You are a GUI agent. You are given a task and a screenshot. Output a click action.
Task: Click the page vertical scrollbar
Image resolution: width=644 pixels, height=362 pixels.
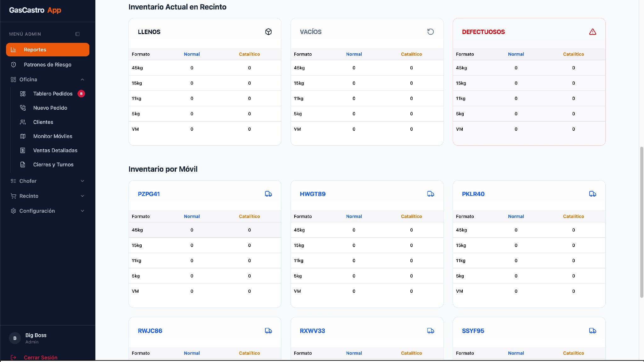[641, 222]
